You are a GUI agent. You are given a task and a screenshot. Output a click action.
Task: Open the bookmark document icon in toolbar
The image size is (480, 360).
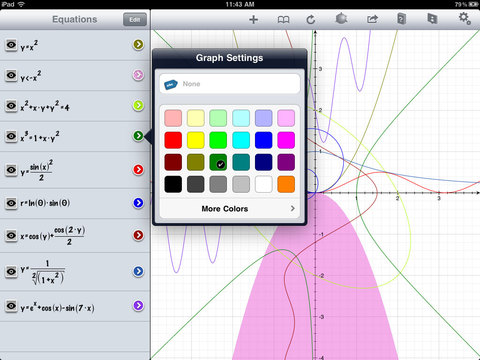pyautogui.click(x=432, y=18)
